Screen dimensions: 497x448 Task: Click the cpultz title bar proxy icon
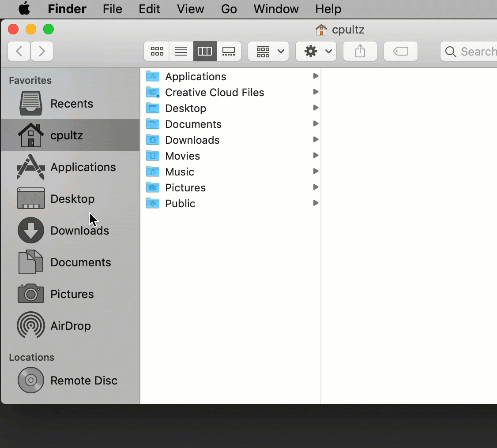(321, 30)
